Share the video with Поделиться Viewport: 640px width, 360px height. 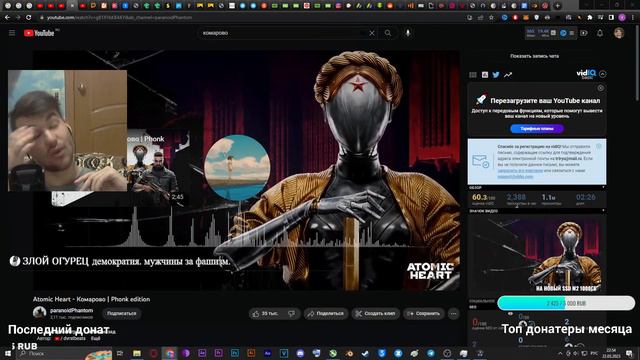326,313
